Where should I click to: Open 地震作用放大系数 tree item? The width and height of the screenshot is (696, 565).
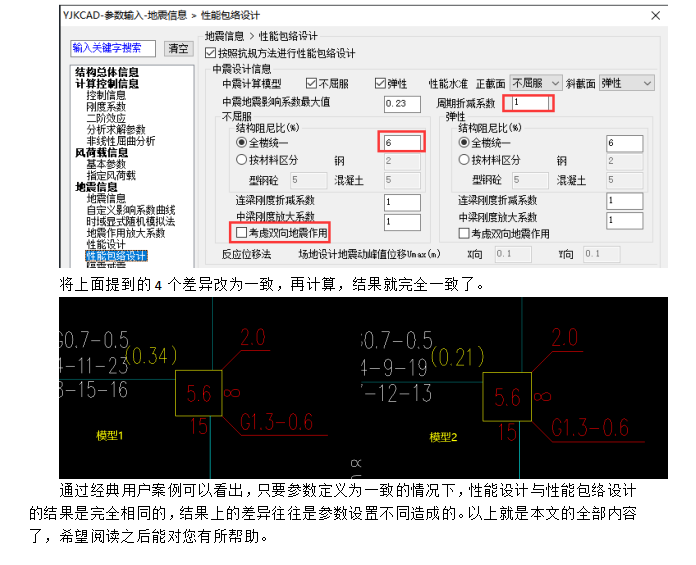pyautogui.click(x=126, y=233)
